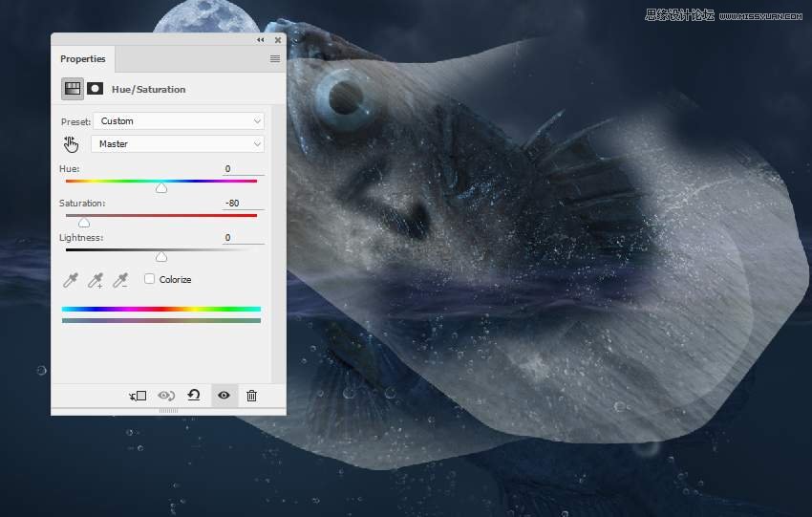Click the Hue/Saturation adjustment properties icon
The image size is (812, 517).
tap(73, 89)
